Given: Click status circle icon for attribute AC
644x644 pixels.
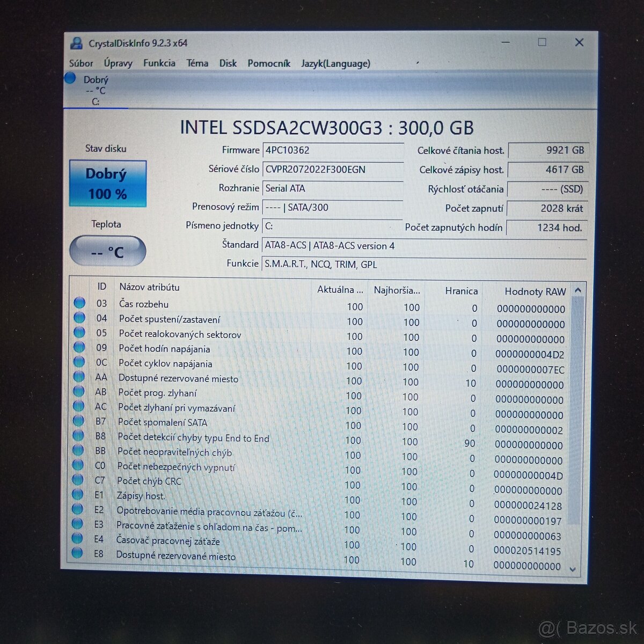Looking at the screenshot, I should tap(78, 406).
